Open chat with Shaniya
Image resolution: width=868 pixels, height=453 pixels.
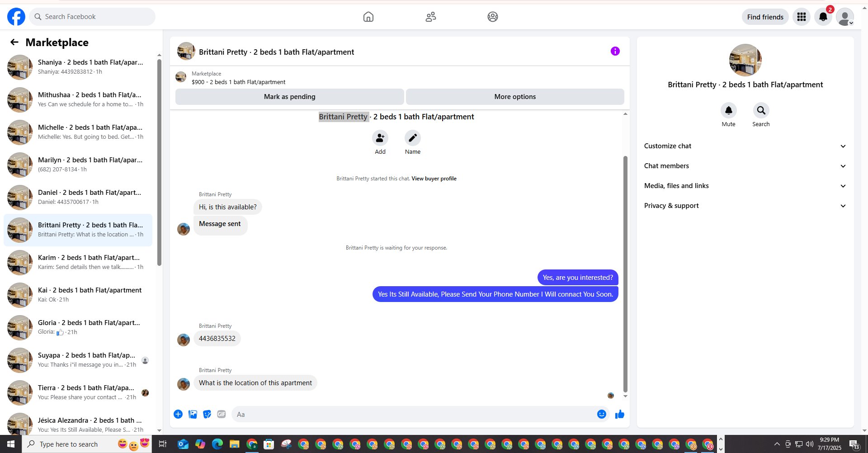pyautogui.click(x=78, y=67)
